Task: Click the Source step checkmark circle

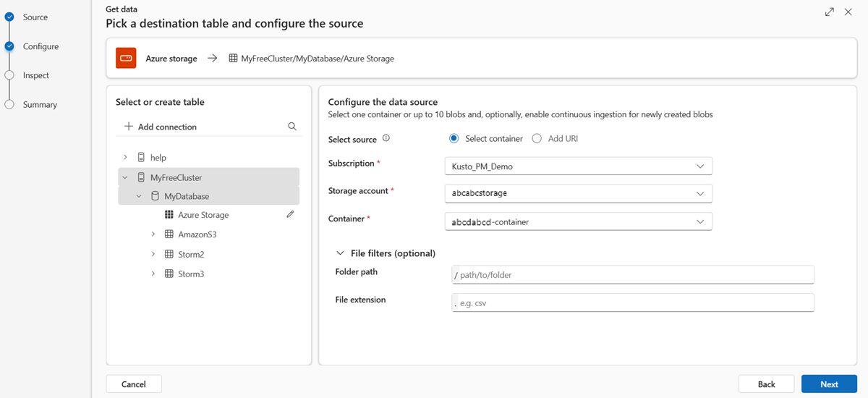Action: [9, 17]
